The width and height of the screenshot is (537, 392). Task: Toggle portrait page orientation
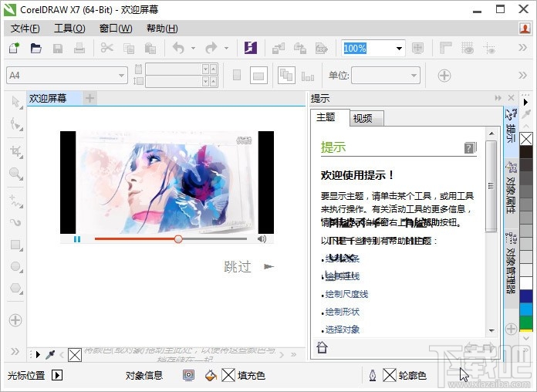coord(237,75)
